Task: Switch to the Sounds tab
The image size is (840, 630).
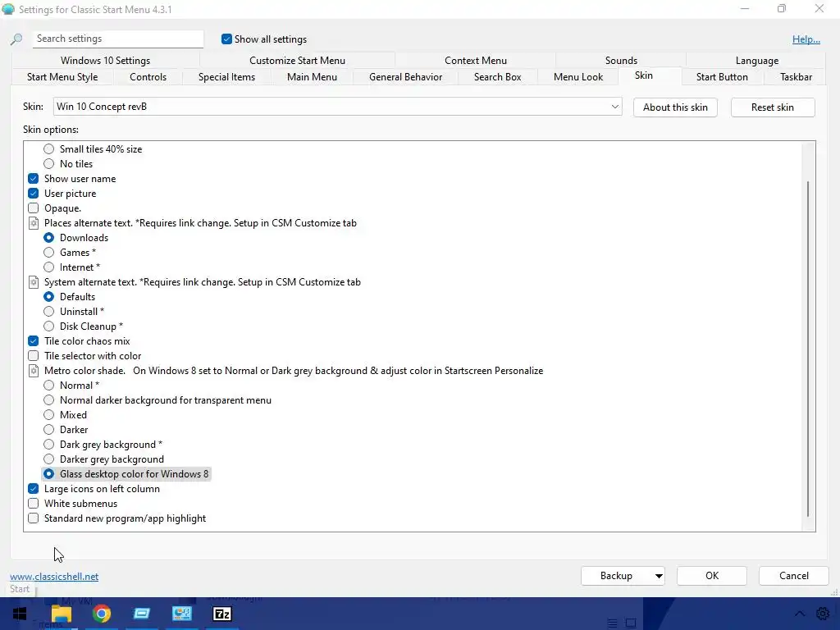Action: (621, 61)
